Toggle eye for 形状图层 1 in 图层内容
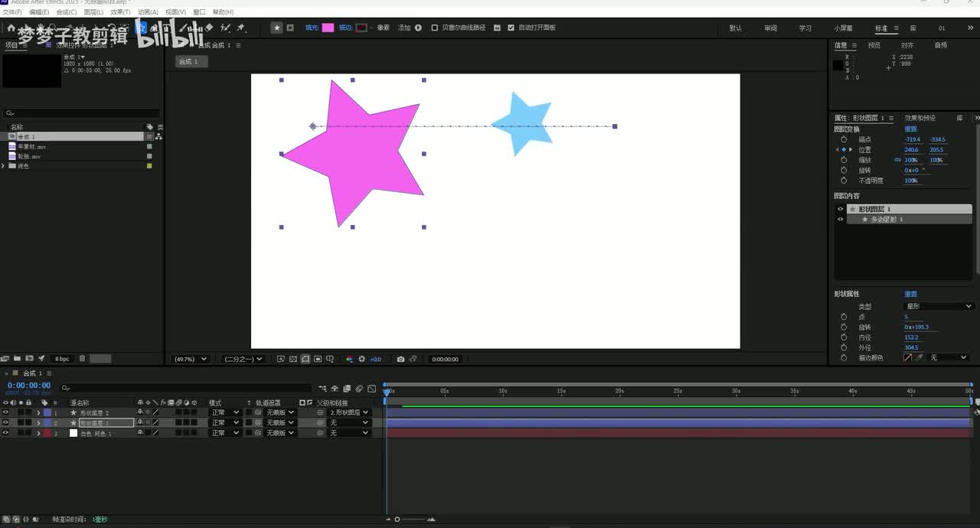This screenshot has height=528, width=980. (x=840, y=209)
